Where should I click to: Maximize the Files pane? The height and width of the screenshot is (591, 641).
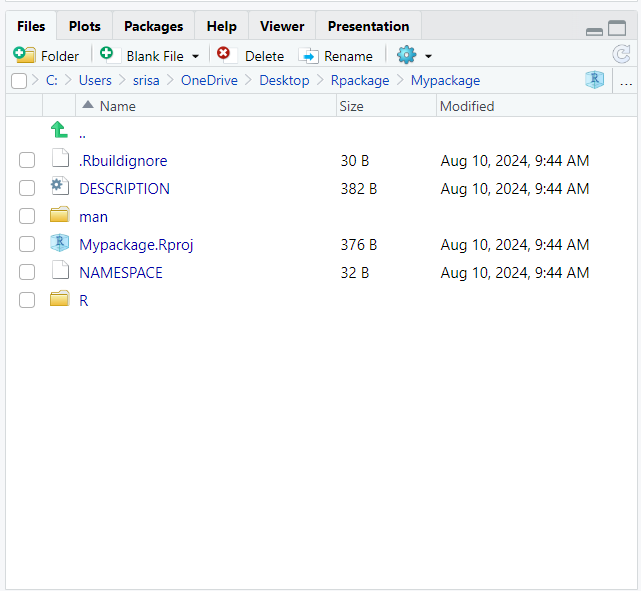pos(617,28)
